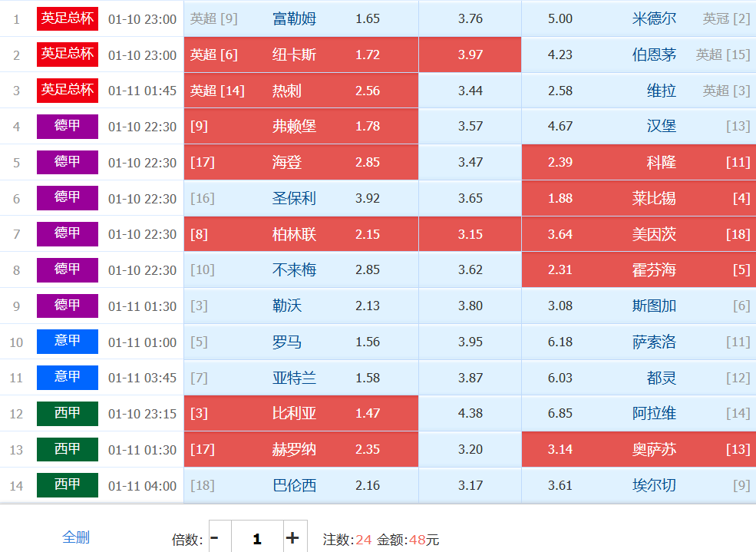Increase the multiplier with the plus button
This screenshot has width=756, height=552.
tap(292, 538)
